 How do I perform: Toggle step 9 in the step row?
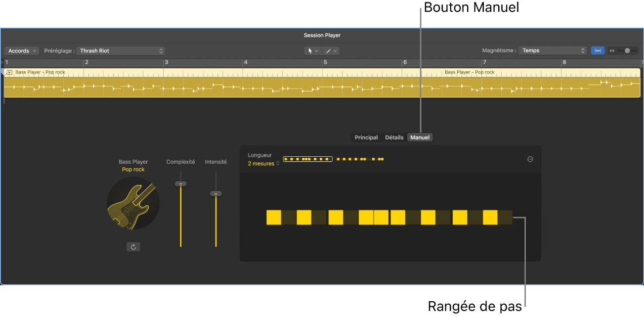397,217
